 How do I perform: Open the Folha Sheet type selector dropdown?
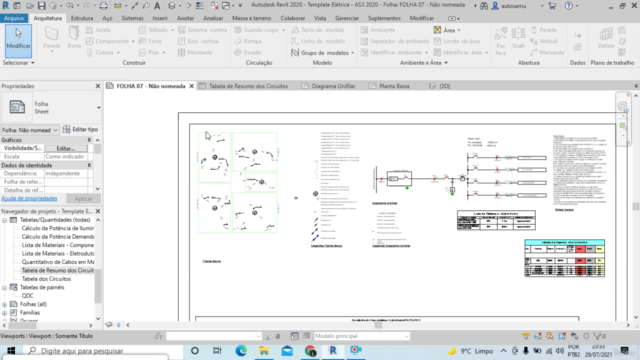[x=98, y=108]
